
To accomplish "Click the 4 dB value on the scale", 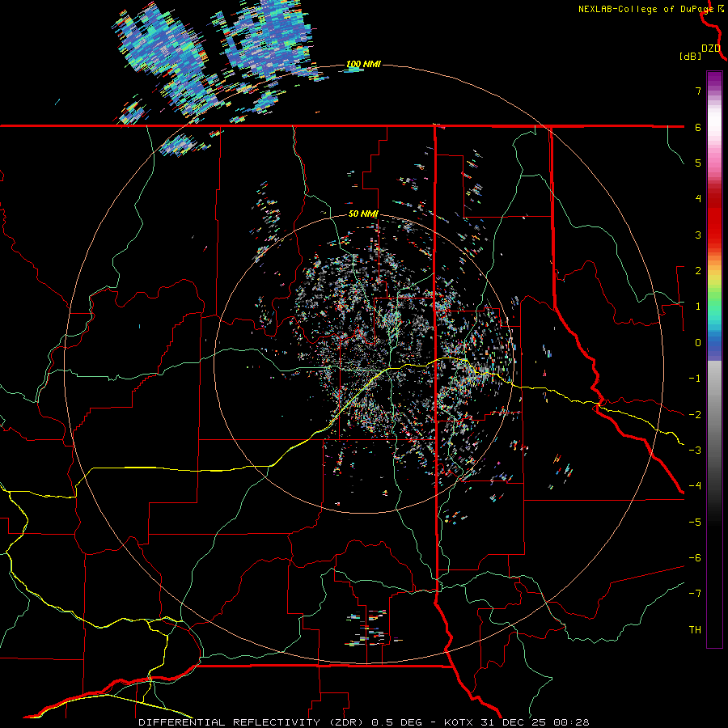I will point(698,199).
